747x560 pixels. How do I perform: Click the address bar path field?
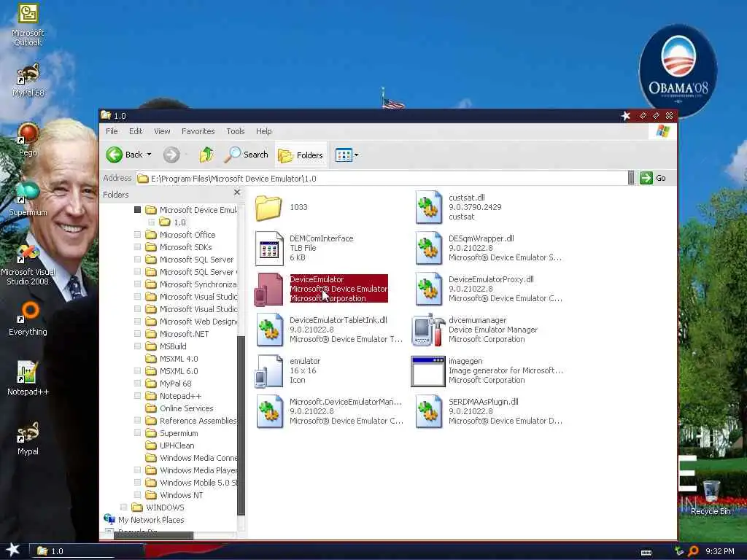click(381, 179)
